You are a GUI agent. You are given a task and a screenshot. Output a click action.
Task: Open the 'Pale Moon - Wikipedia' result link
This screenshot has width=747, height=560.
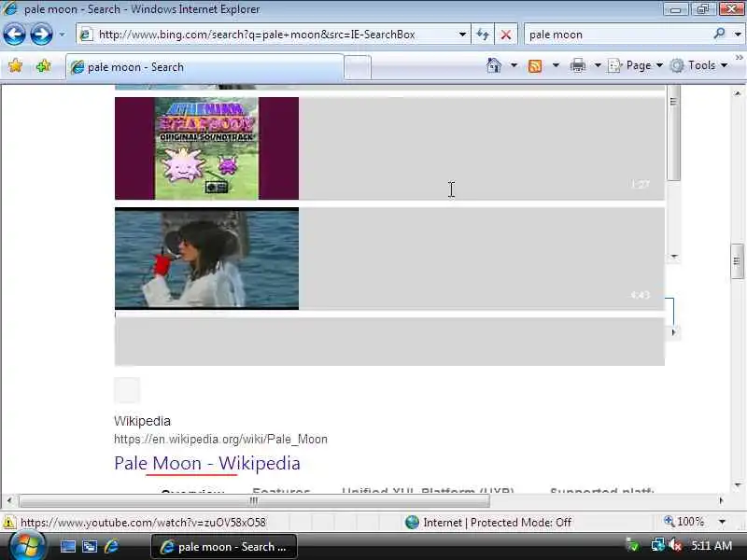pos(207,463)
